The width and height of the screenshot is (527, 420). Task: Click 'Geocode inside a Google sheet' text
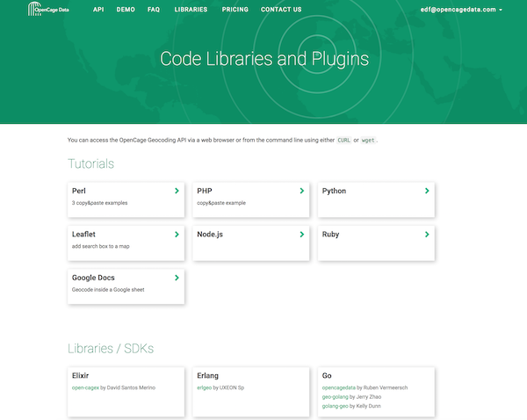[x=108, y=290]
